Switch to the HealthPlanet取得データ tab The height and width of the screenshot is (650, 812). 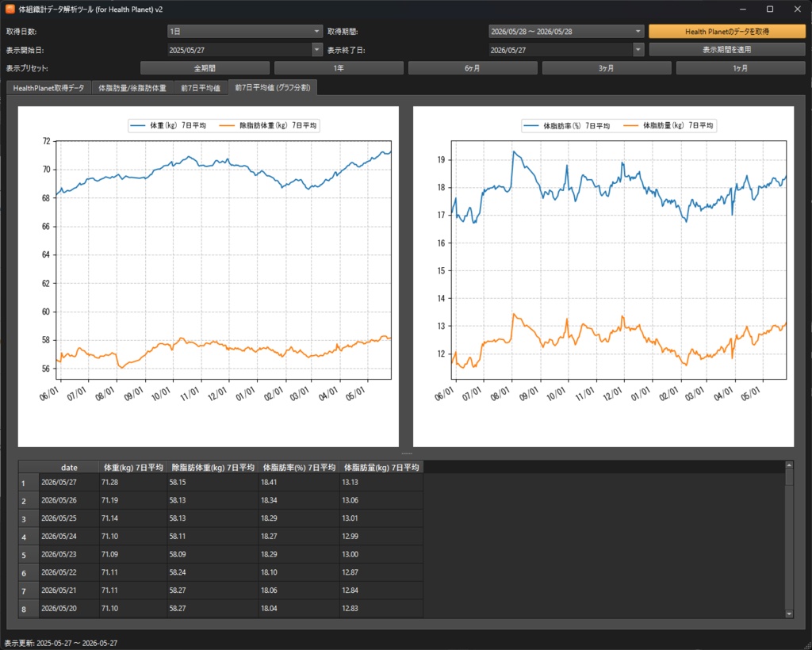tap(48, 88)
